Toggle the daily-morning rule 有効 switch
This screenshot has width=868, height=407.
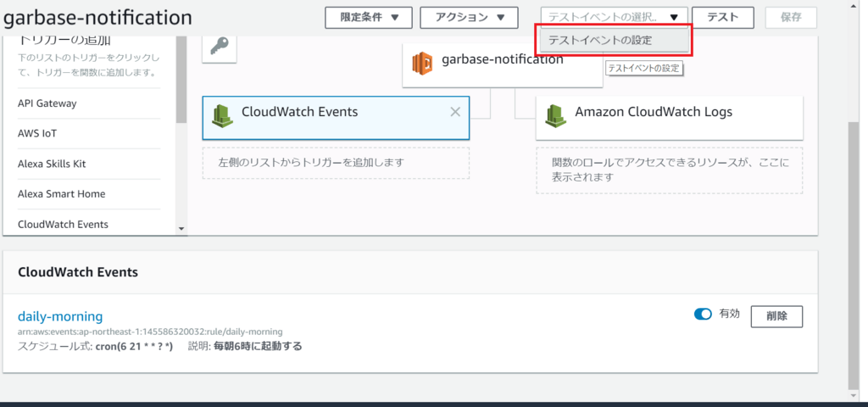[x=703, y=315]
